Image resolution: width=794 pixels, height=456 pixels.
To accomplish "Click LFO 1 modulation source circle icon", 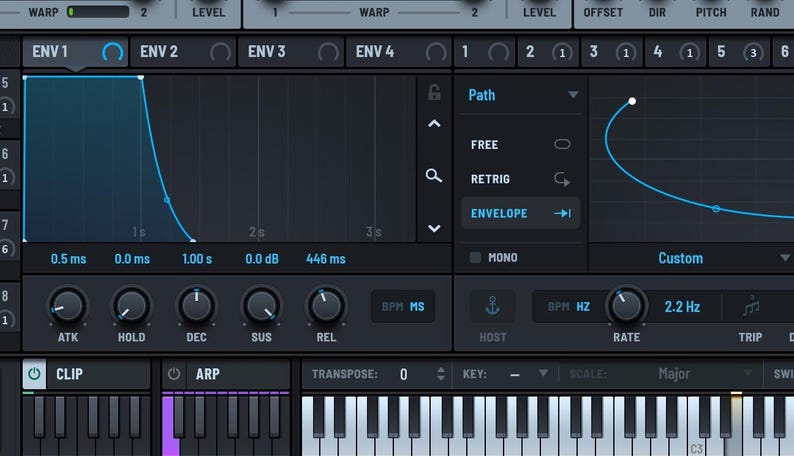I will coord(499,52).
